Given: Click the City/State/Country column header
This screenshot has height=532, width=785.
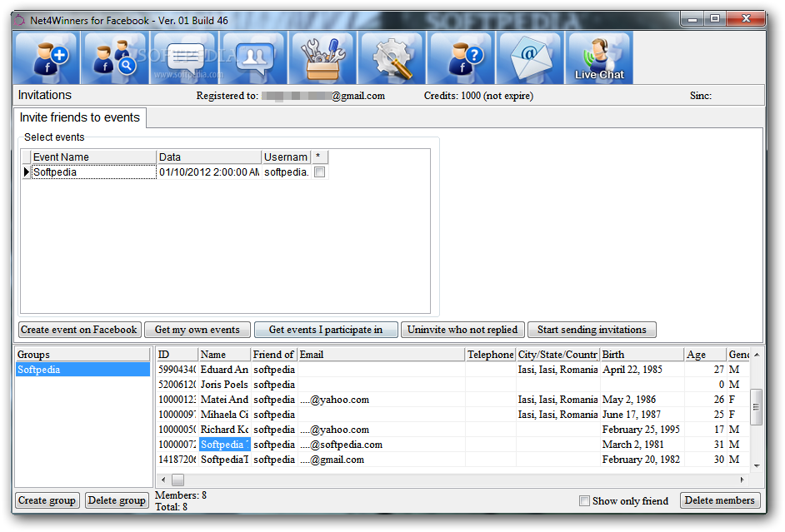Looking at the screenshot, I should [x=557, y=355].
